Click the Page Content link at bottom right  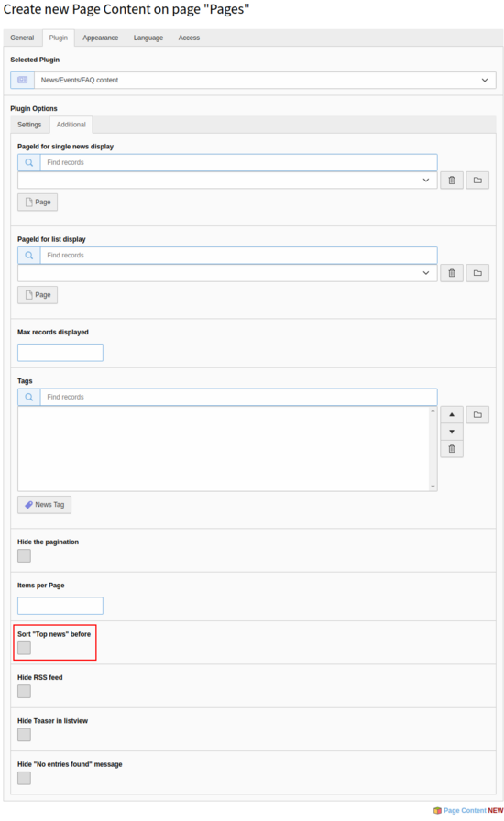[x=465, y=811]
